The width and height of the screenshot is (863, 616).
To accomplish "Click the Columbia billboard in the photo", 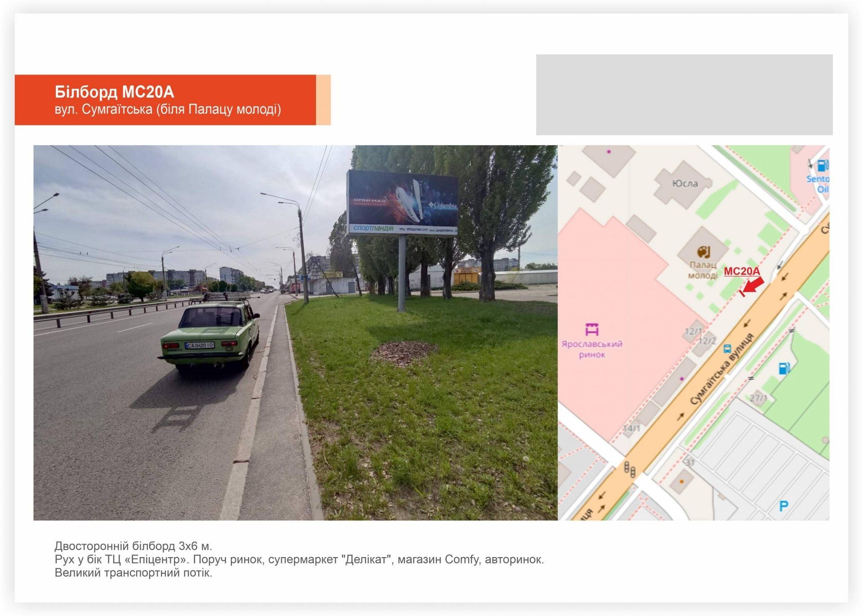I will [402, 203].
